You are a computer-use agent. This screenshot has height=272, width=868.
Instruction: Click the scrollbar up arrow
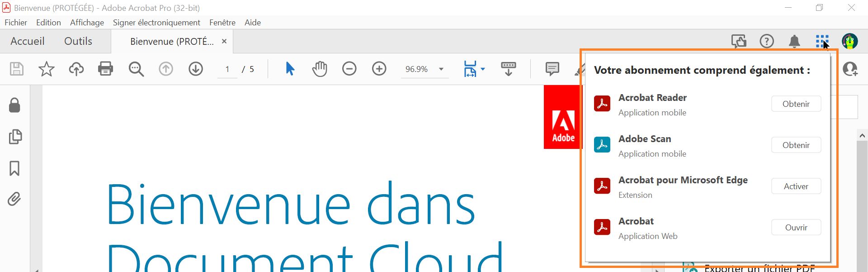click(862, 135)
